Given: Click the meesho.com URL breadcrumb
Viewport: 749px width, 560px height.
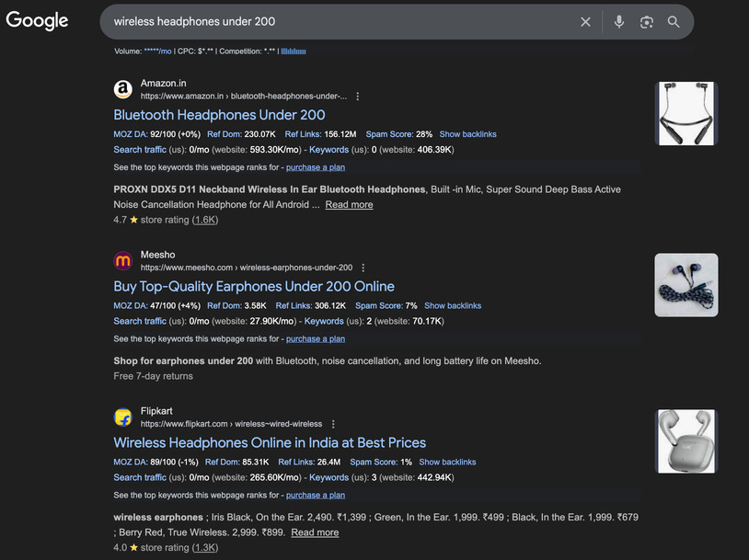Looking at the screenshot, I should pyautogui.click(x=247, y=268).
